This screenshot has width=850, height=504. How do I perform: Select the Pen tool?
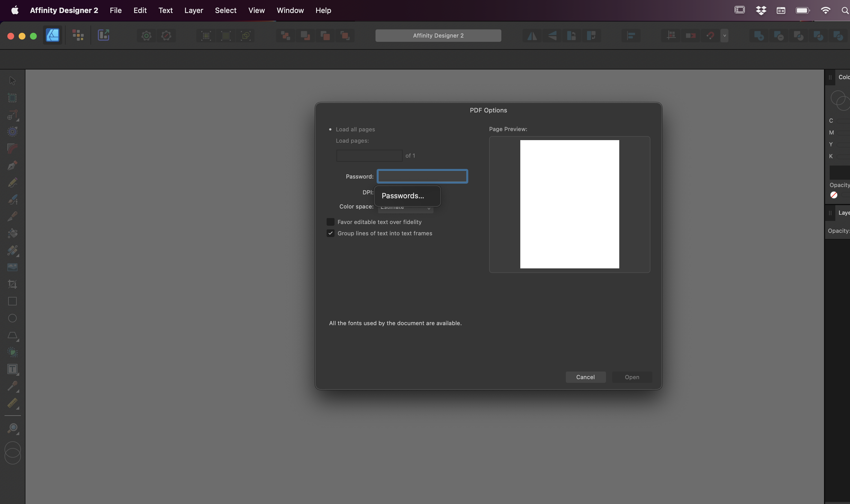point(12,165)
